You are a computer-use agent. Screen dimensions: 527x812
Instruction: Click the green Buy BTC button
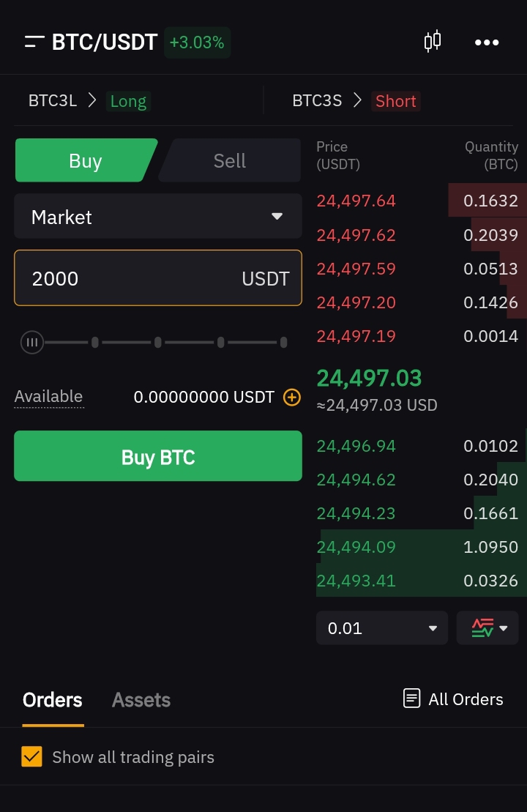158,456
